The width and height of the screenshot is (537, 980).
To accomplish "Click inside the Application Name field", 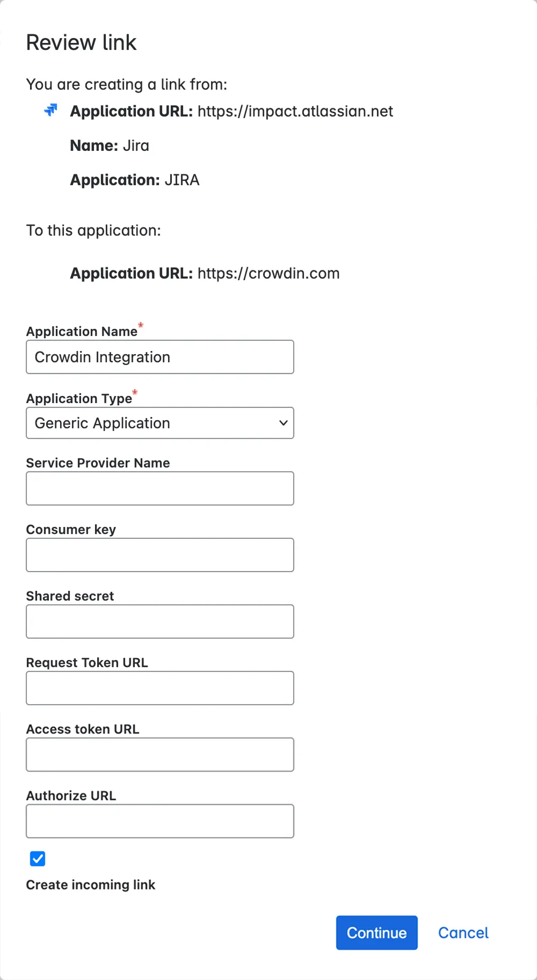I will (x=160, y=356).
